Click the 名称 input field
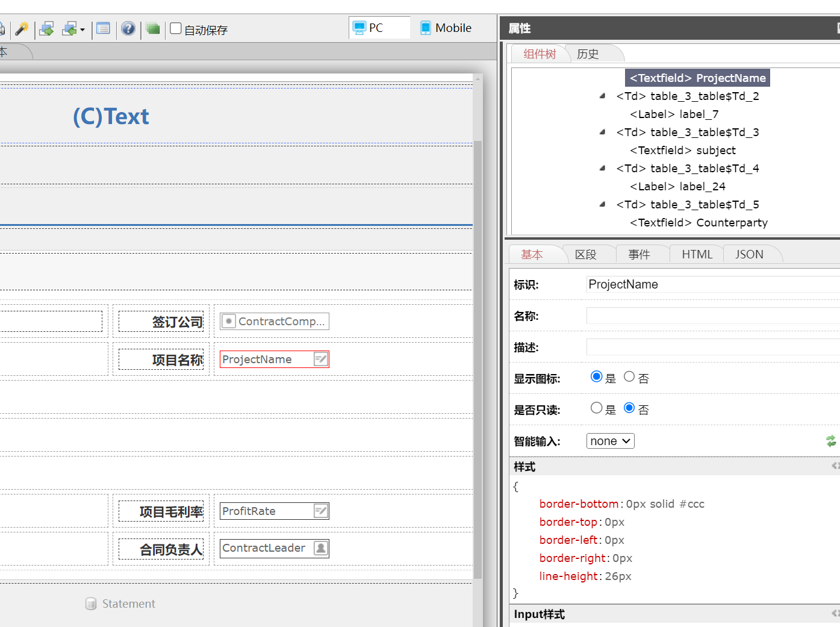 coord(711,316)
